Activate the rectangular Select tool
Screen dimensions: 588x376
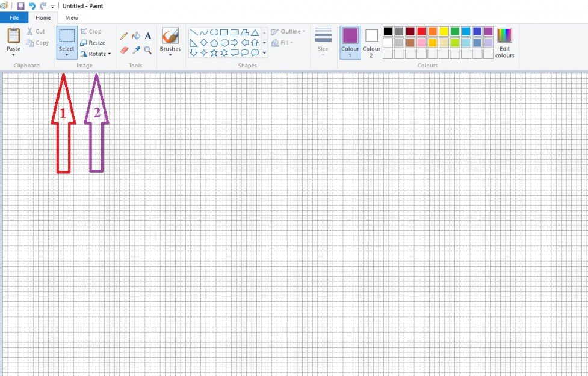[67, 35]
